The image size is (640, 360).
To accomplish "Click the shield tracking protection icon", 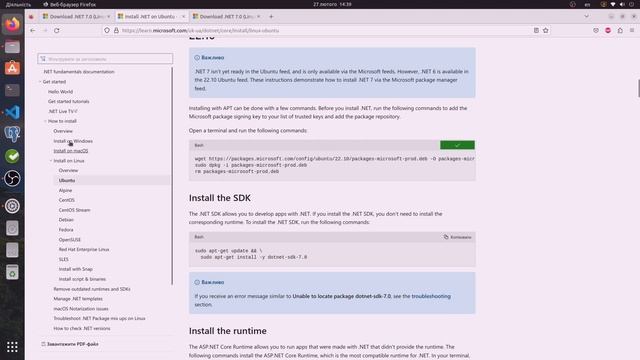I will (x=107, y=30).
